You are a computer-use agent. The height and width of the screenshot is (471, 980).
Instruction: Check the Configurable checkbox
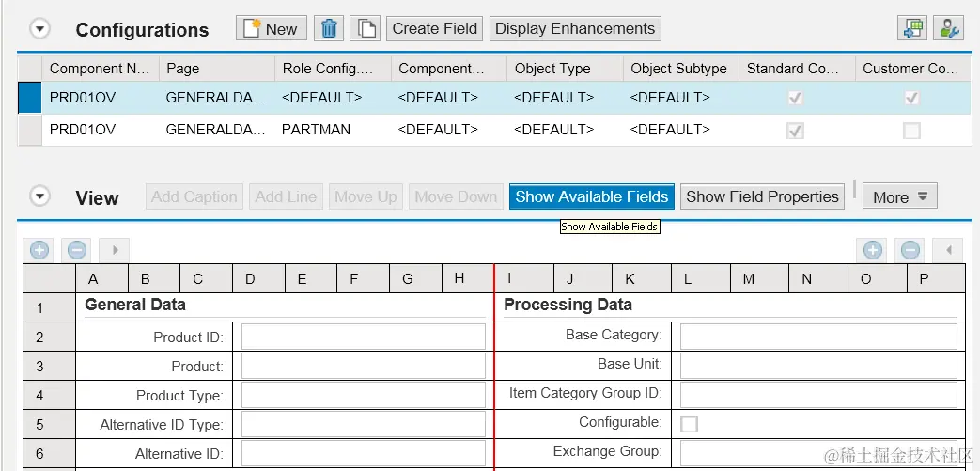(x=689, y=424)
